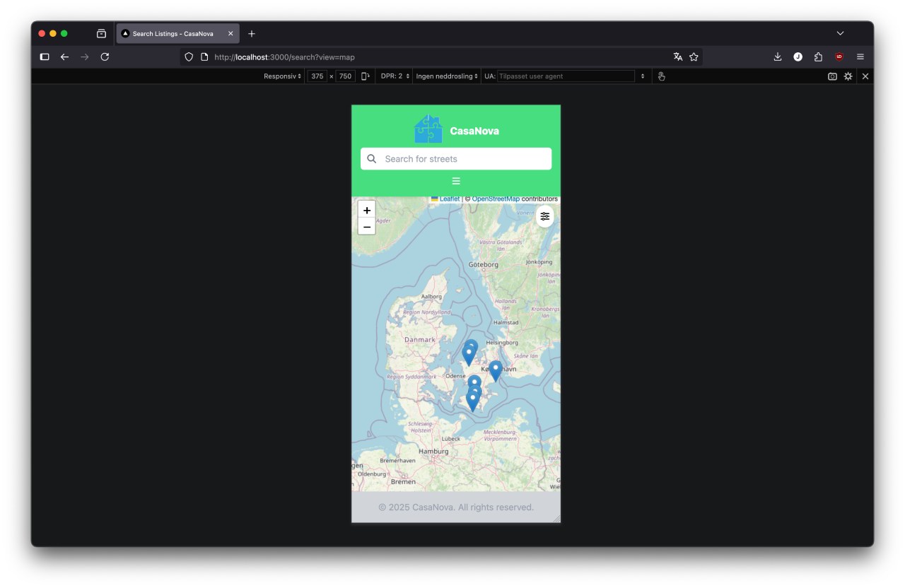Zoom out on the map
Image resolution: width=905 pixels, height=588 pixels.
[x=366, y=227]
